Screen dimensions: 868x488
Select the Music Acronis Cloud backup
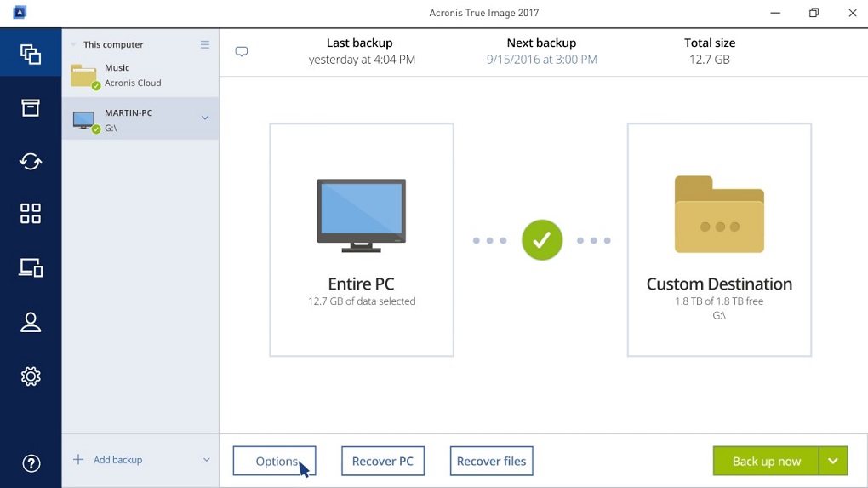tap(140, 75)
